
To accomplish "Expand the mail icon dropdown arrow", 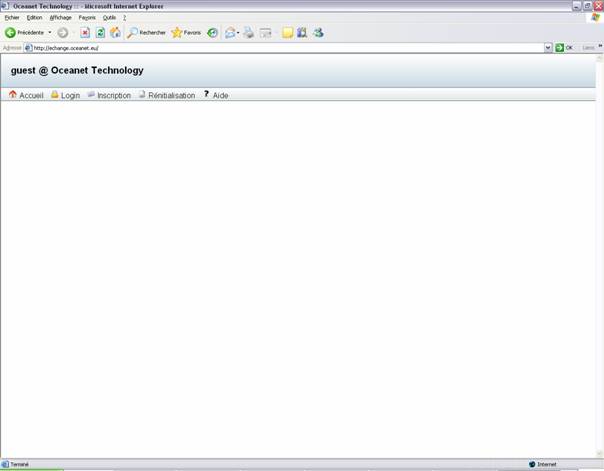I will coord(238,33).
